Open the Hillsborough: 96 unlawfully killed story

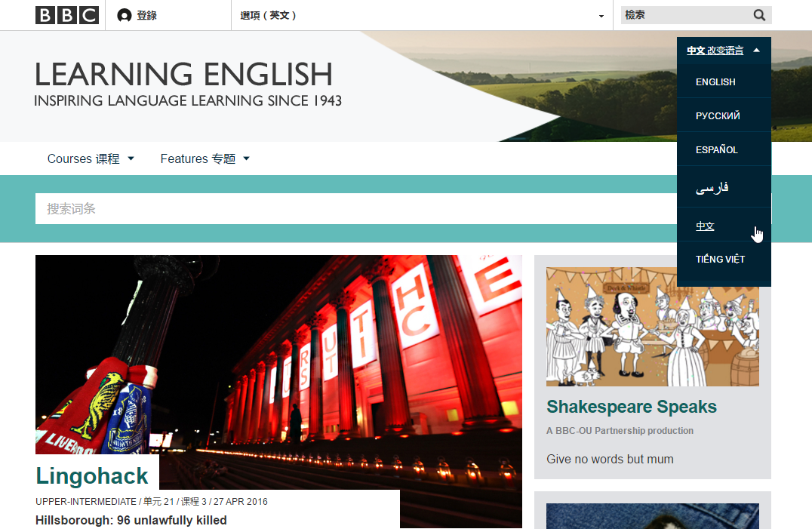click(131, 520)
